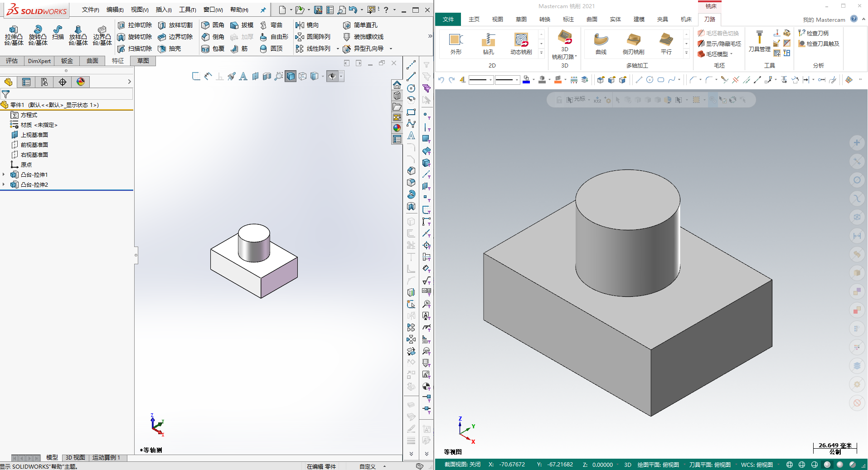
Task: Switch to the 草图 tab in SolidWorks CommandManager
Action: [143, 61]
